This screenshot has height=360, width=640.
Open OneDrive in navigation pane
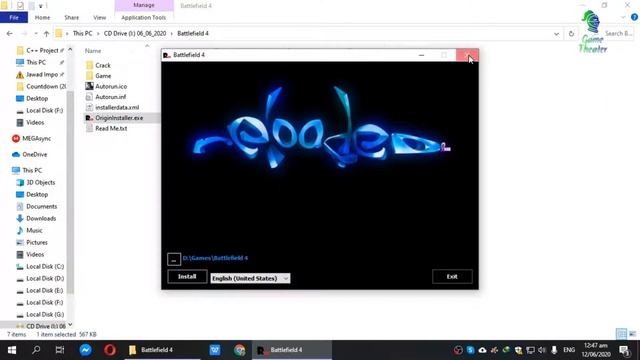click(29, 155)
